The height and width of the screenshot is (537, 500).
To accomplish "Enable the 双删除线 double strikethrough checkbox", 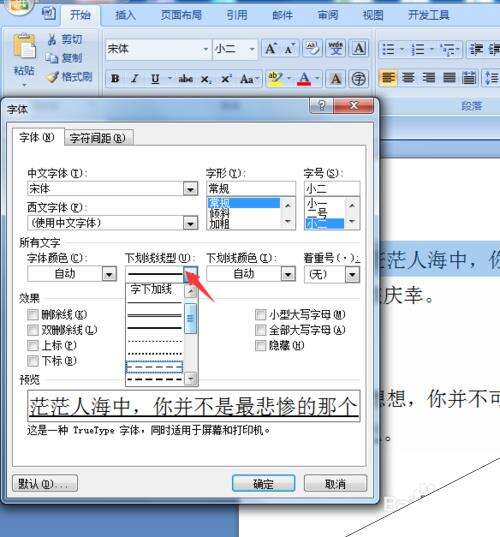I will click(33, 330).
